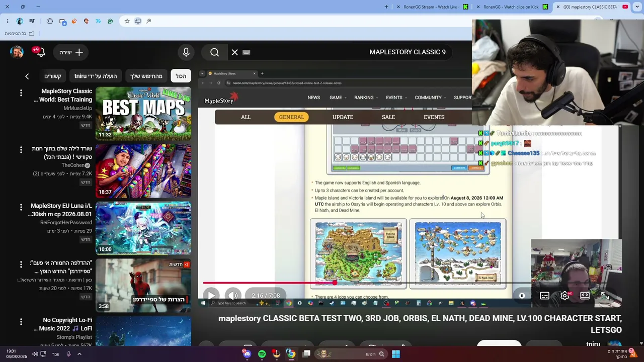This screenshot has width=644, height=362.
Task: Open the MrMuscleUp channel link
Action: coord(78,108)
